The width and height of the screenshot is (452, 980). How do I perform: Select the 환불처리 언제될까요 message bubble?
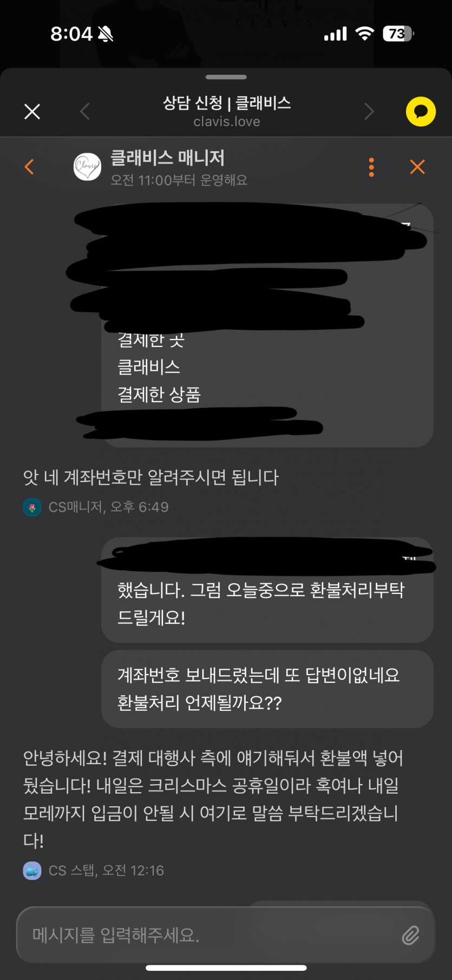pos(267,689)
